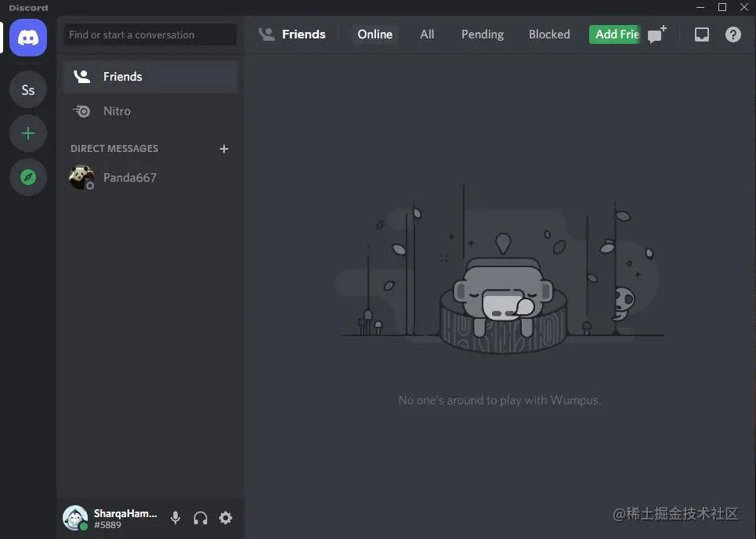The height and width of the screenshot is (539, 756).
Task: Click your avatar to change online status
Action: click(74, 518)
